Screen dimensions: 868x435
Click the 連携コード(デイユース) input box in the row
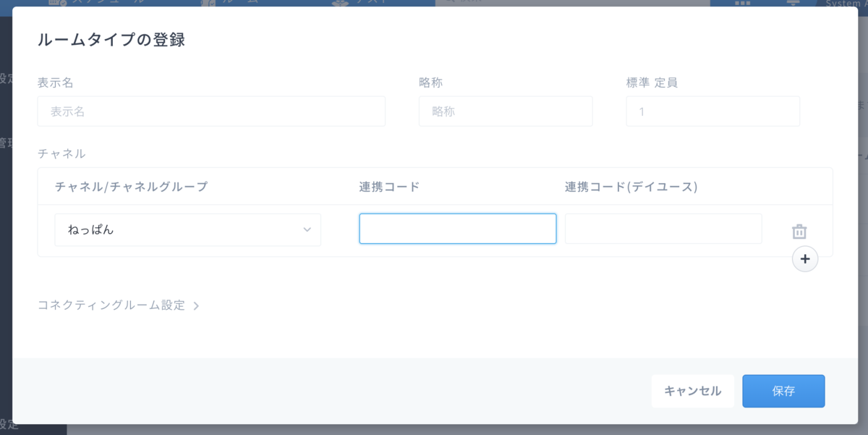coord(663,229)
